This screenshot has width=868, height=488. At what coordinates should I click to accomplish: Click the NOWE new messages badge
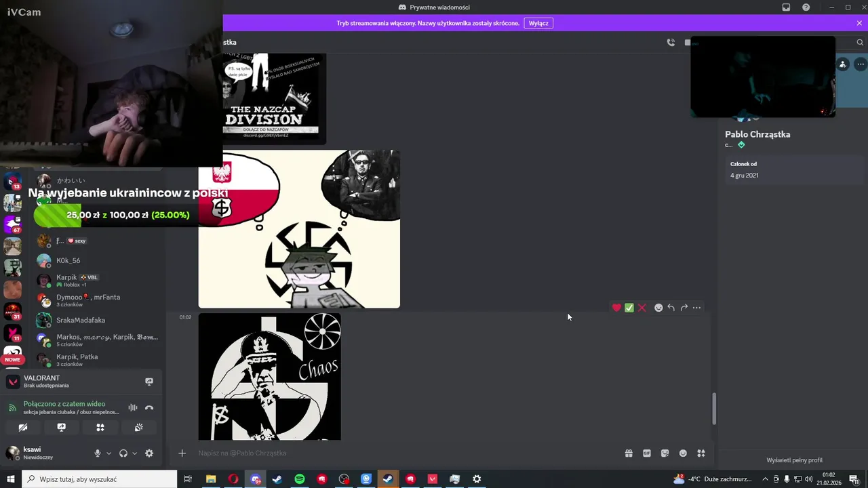click(13, 359)
